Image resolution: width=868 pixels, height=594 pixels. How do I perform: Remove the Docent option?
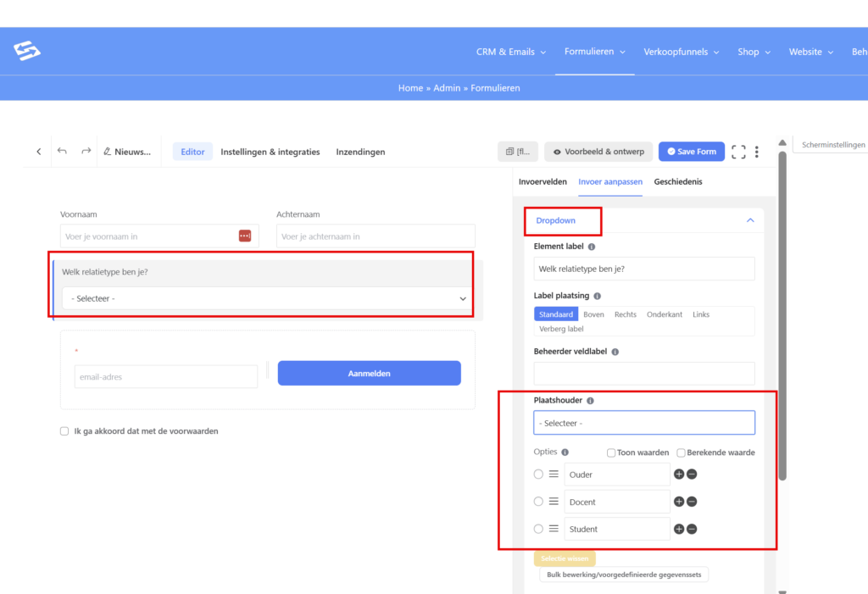point(692,502)
